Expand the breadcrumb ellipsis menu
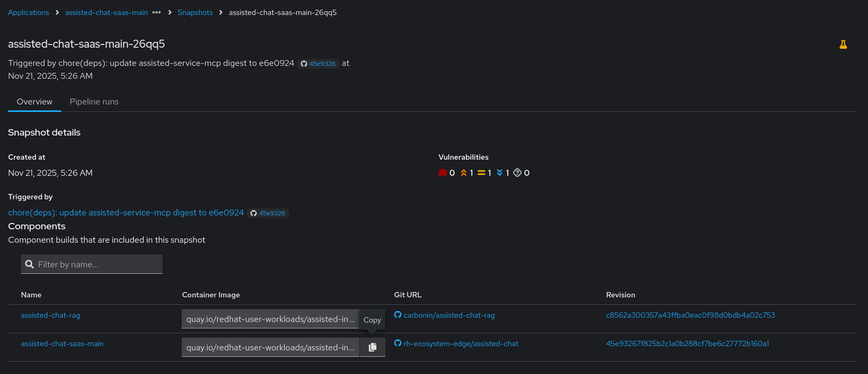868x374 pixels. click(157, 12)
